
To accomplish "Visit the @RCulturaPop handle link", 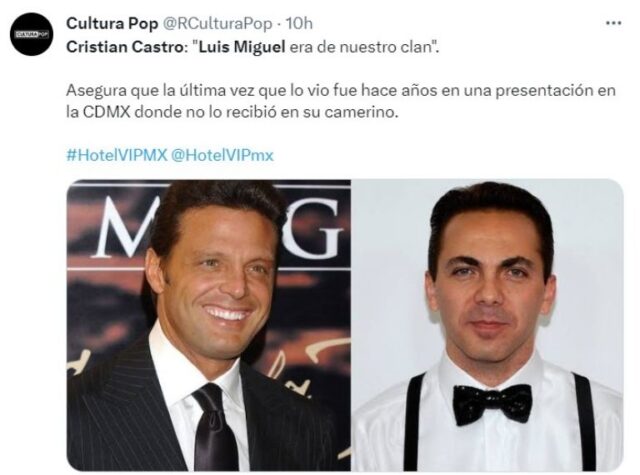I will pyautogui.click(x=218, y=24).
